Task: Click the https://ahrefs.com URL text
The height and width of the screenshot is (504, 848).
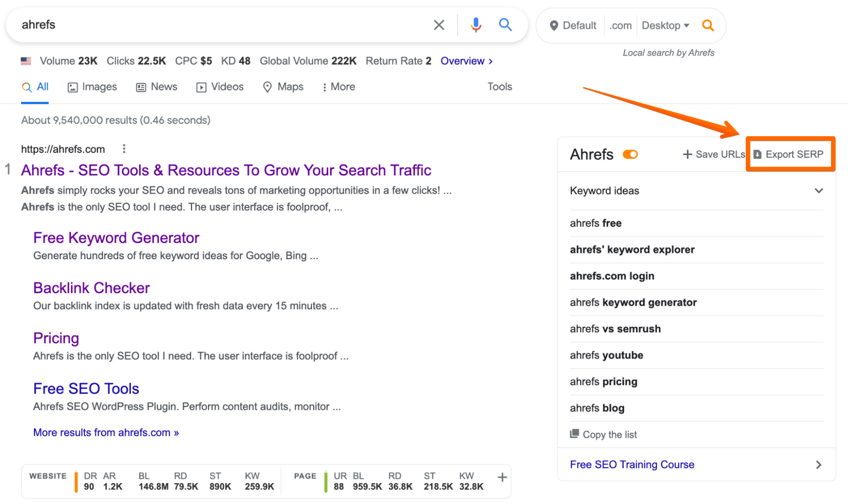Action: tap(63, 149)
